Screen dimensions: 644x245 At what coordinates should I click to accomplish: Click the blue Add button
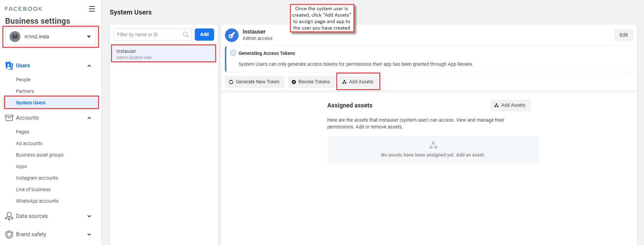(x=204, y=35)
